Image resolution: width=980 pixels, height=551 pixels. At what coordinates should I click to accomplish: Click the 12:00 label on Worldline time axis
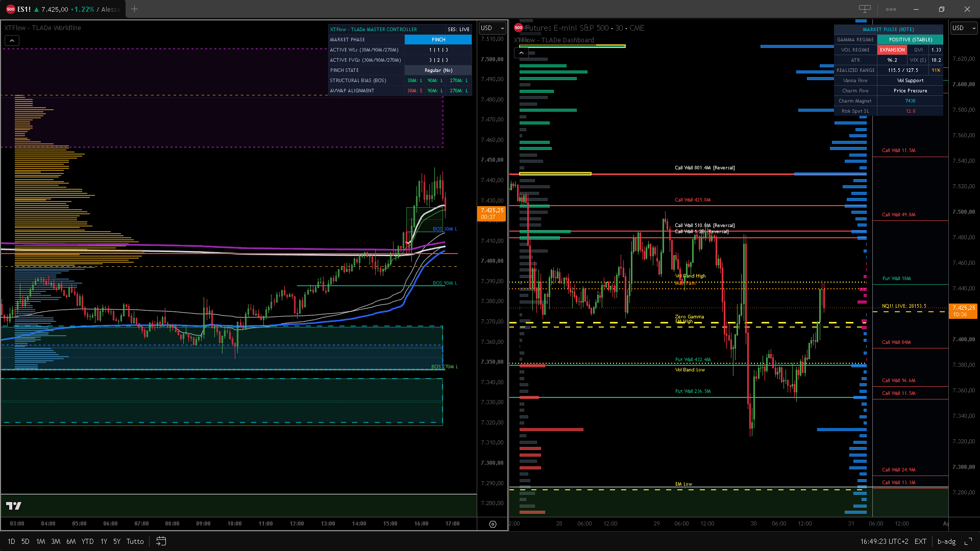pos(297,524)
